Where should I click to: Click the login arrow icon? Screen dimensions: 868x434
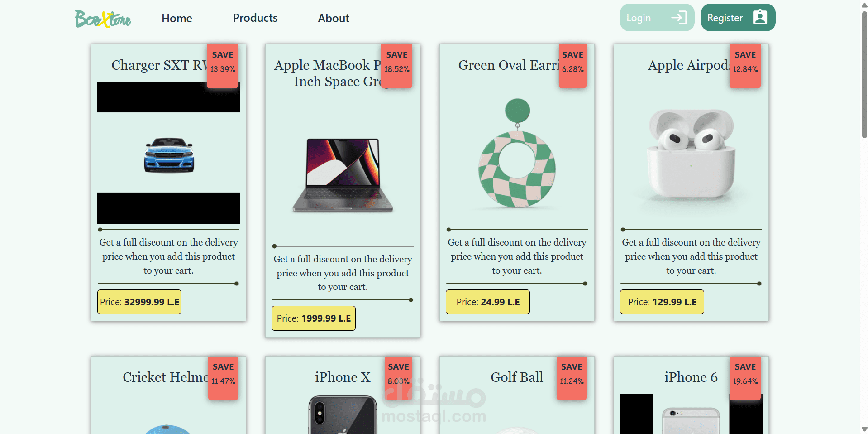click(679, 18)
